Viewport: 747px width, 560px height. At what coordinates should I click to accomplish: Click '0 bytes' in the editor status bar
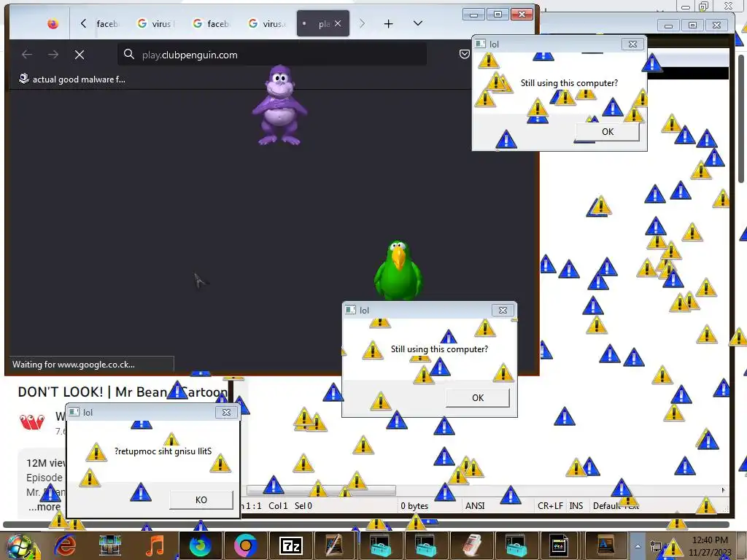(x=414, y=506)
